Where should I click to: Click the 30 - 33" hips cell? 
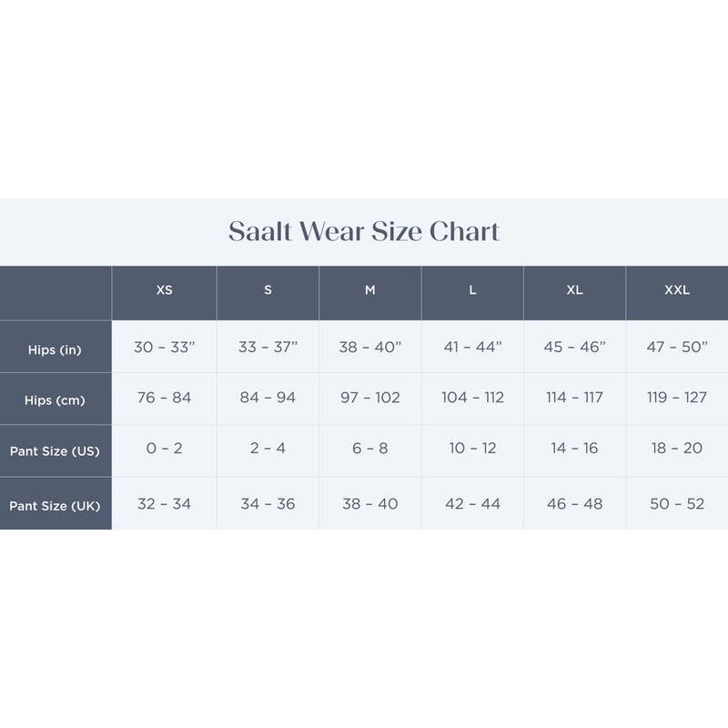pos(165,347)
